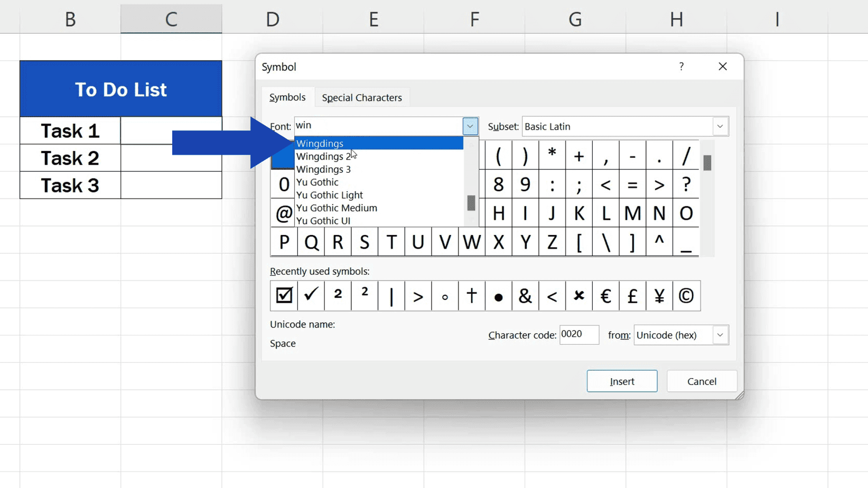Open the from dropdown showing Unicode (hex)
The width and height of the screenshot is (868, 488).
click(720, 335)
